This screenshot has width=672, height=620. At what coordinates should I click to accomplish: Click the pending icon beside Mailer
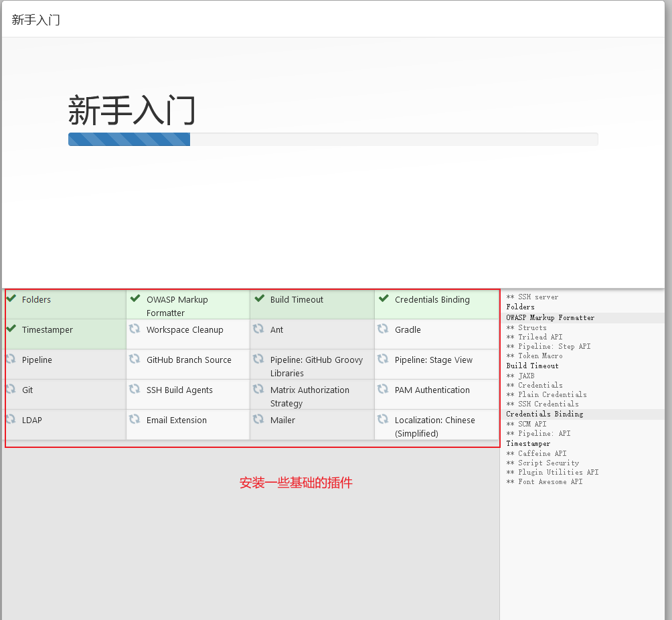click(x=258, y=419)
